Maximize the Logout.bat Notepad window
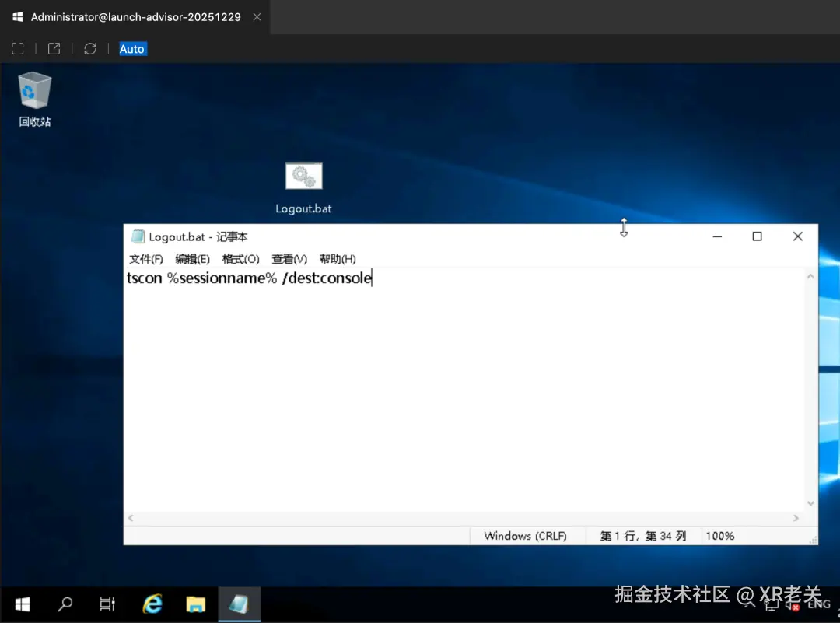Viewport: 840px width, 623px height. [x=757, y=236]
